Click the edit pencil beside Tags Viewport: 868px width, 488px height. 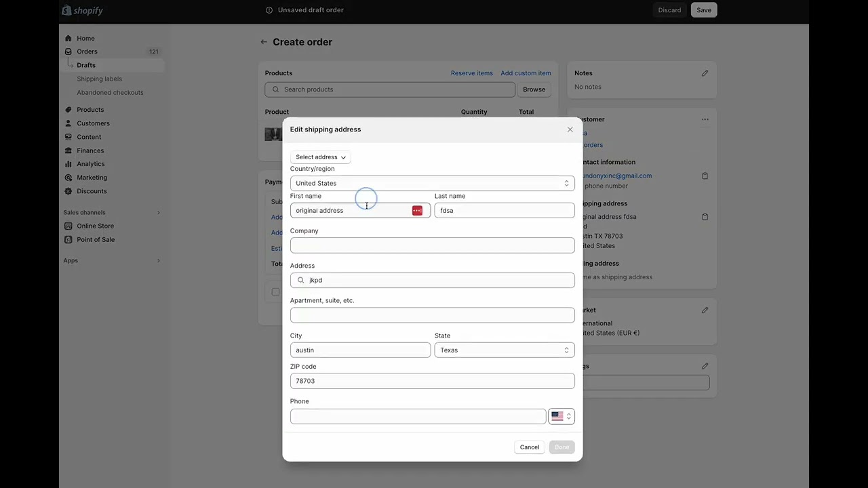705,366
